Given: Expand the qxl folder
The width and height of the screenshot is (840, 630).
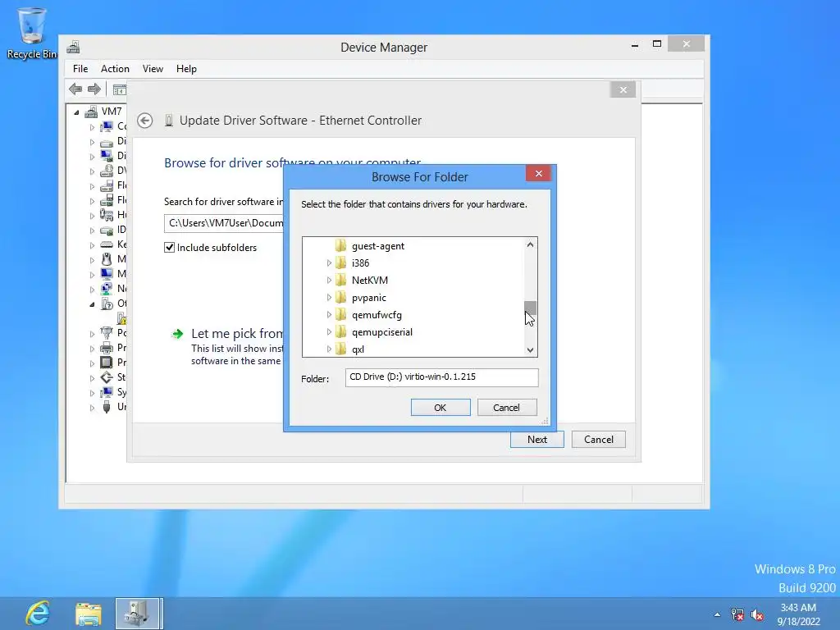Looking at the screenshot, I should (329, 349).
